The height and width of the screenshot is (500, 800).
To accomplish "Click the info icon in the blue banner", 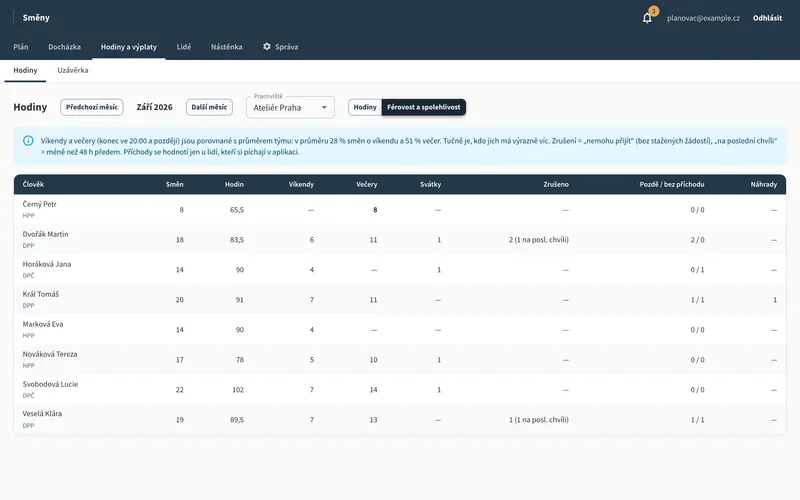I will (x=29, y=141).
